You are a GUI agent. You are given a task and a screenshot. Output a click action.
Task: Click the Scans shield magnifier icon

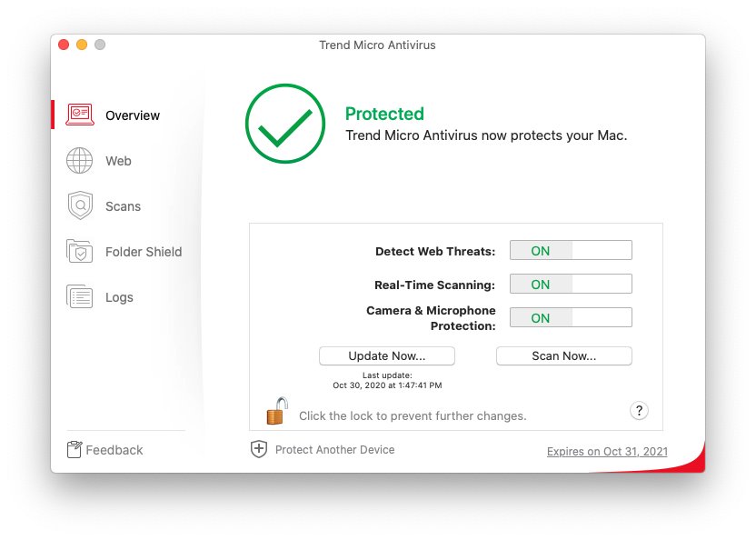[80, 205]
